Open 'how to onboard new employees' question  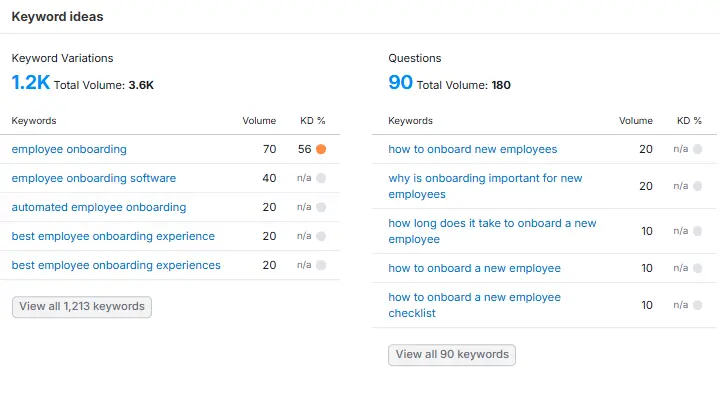pyautogui.click(x=472, y=149)
